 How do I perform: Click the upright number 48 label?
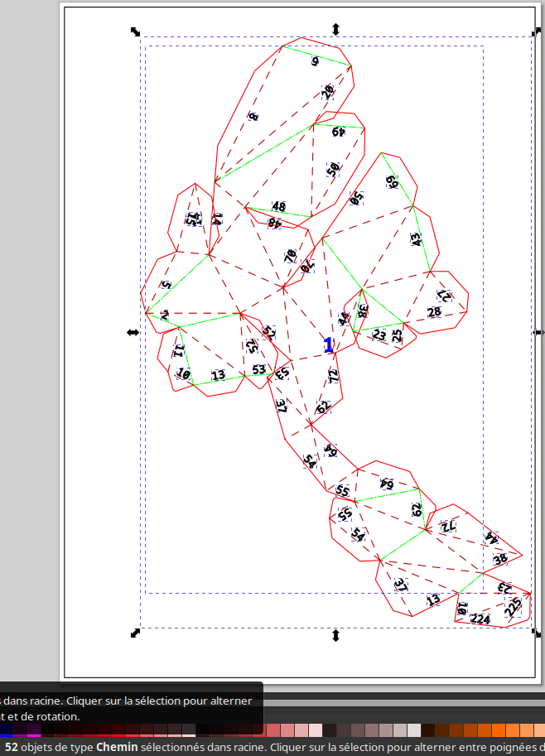click(x=278, y=206)
